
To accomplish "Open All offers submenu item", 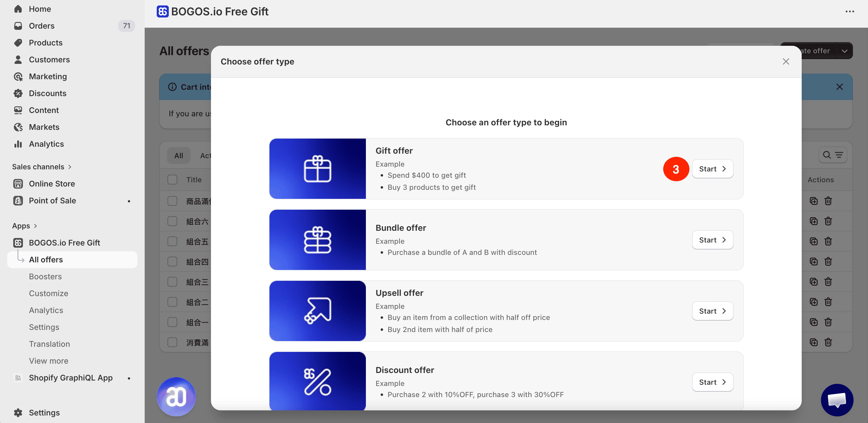I will click(72, 260).
